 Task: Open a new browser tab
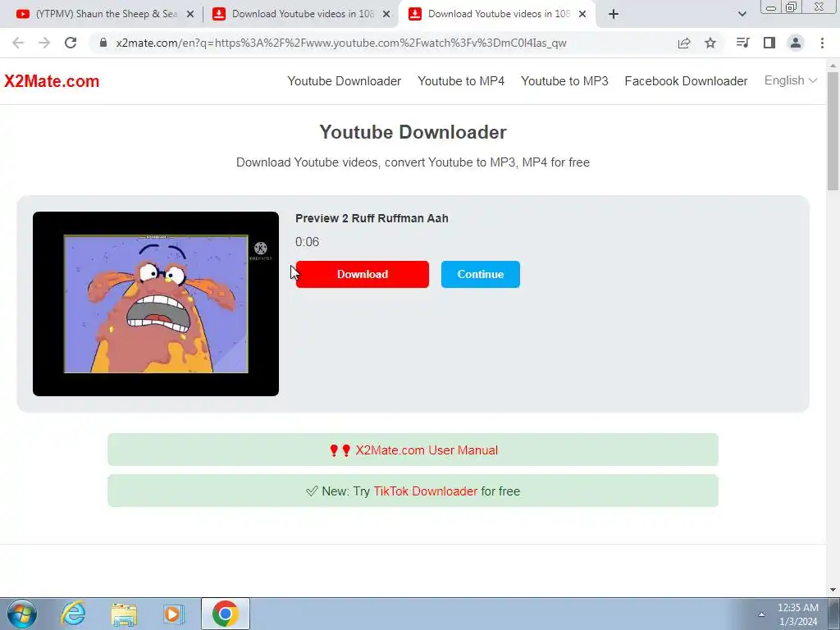[614, 14]
